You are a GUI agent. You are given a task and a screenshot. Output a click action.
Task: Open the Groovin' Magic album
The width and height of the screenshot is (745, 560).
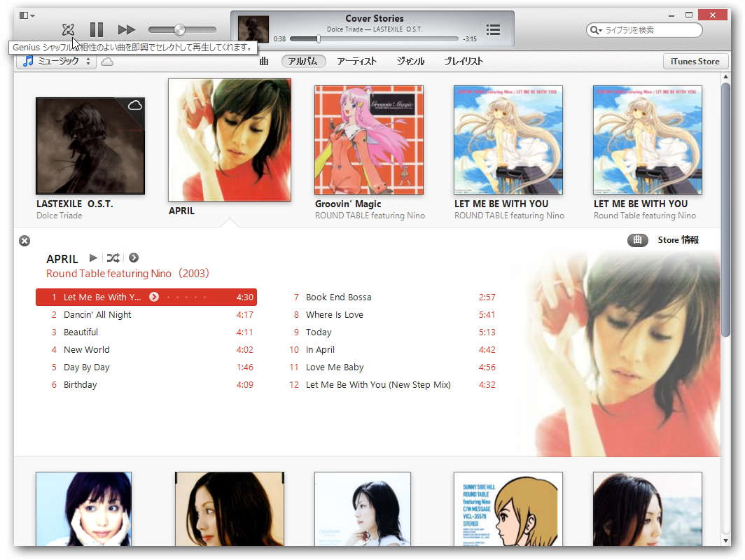click(x=369, y=140)
